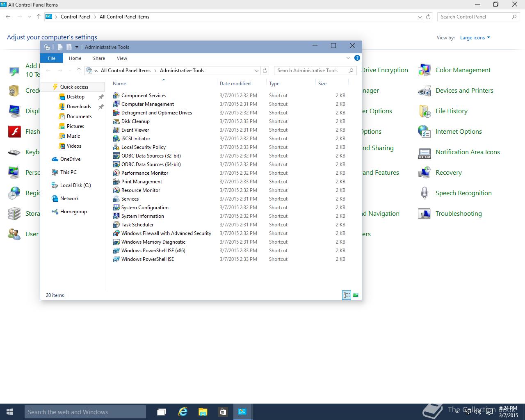Open the Services gear icon
525x420 pixels.
(116, 199)
